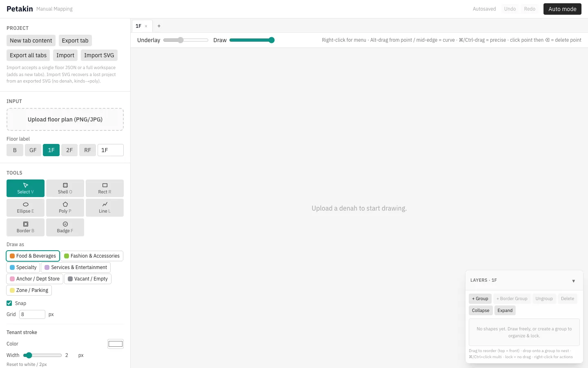This screenshot has height=368, width=588.
Task: Set floor label to B
Action: (15, 150)
